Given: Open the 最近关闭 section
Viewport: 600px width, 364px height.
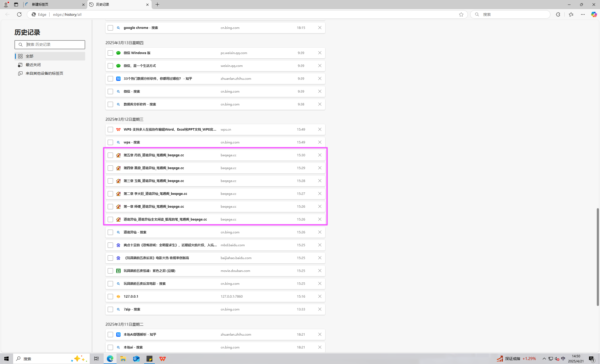Looking at the screenshot, I should (50, 65).
